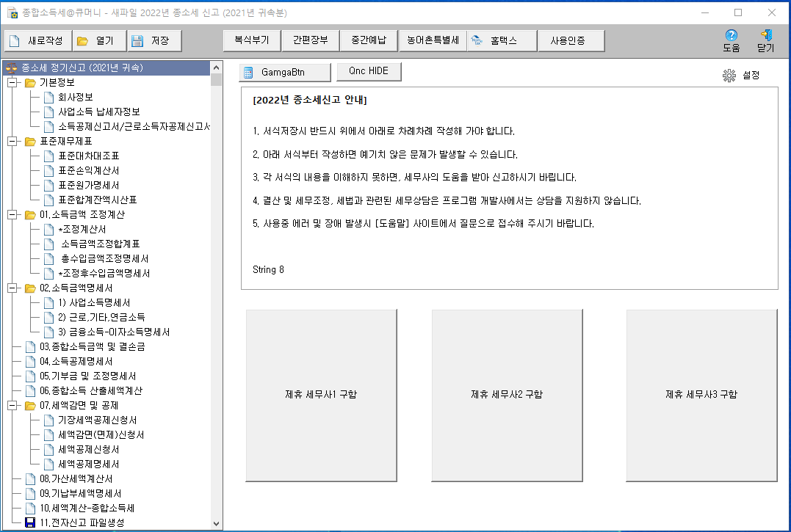Image resolution: width=791 pixels, height=532 pixels.
Task: Open 05.기부금 및 조정명세서 item
Action: point(88,376)
